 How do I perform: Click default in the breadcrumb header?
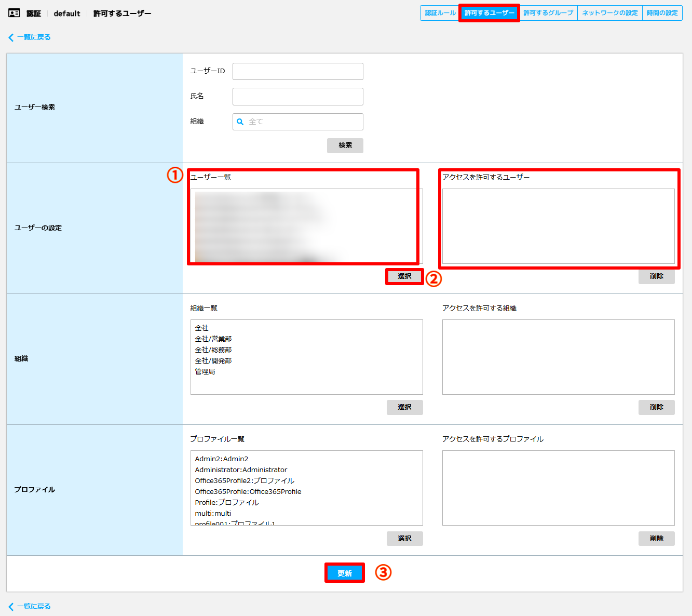pos(67,14)
